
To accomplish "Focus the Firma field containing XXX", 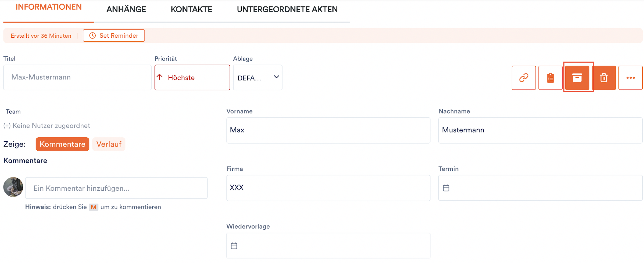I will tap(328, 188).
